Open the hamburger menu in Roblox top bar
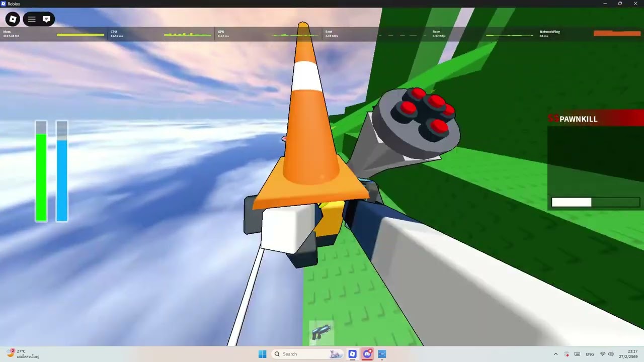Screen dimensions: 644x362 tap(32, 19)
